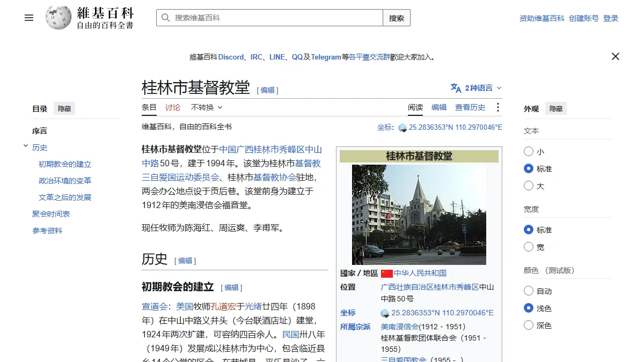Screen dimensions: 644x362
Task: Open the Discord link in banner
Action: point(231,57)
